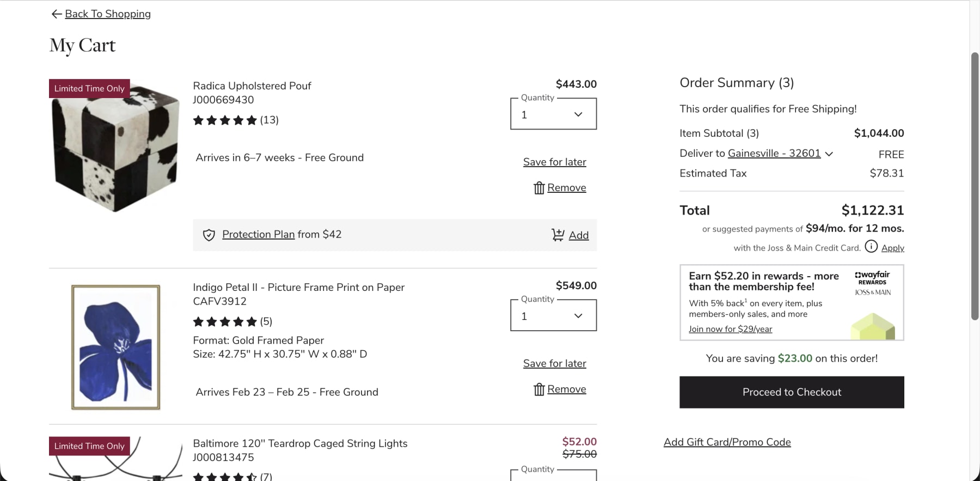Click Apply for Joss & Main Credit Card
Image resolution: width=980 pixels, height=481 pixels.
pos(892,247)
